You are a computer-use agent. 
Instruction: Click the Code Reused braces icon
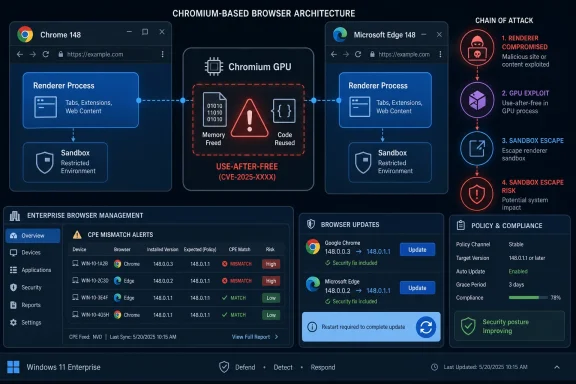tap(284, 111)
